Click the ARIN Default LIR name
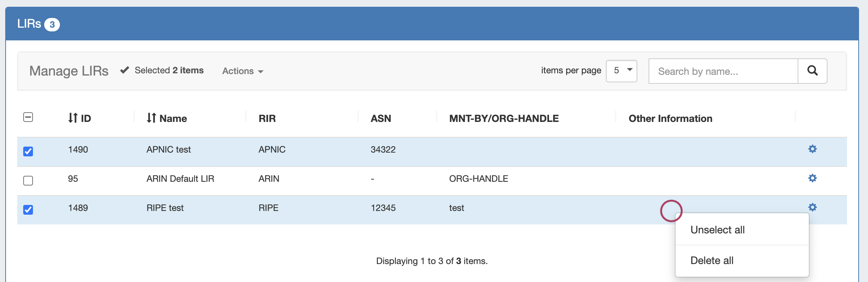868x282 pixels. [180, 179]
